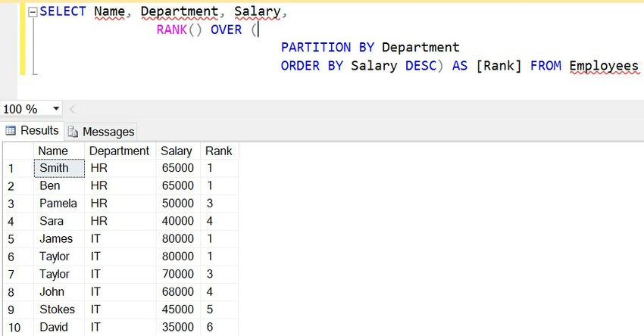Click the Results grid icon

[x=11, y=130]
